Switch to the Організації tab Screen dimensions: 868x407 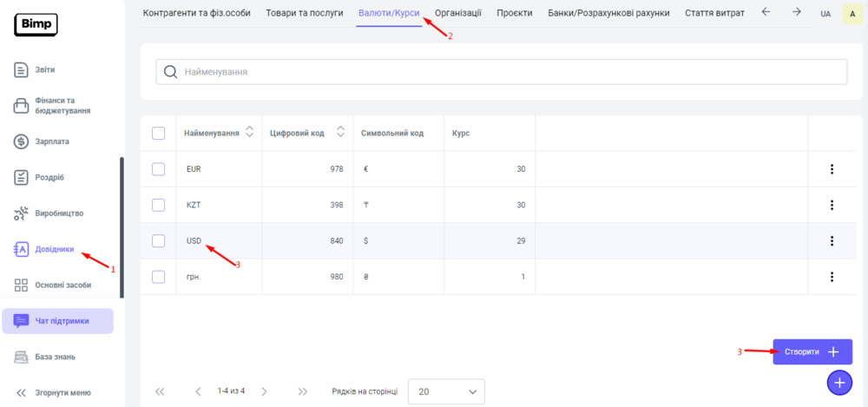coord(458,13)
